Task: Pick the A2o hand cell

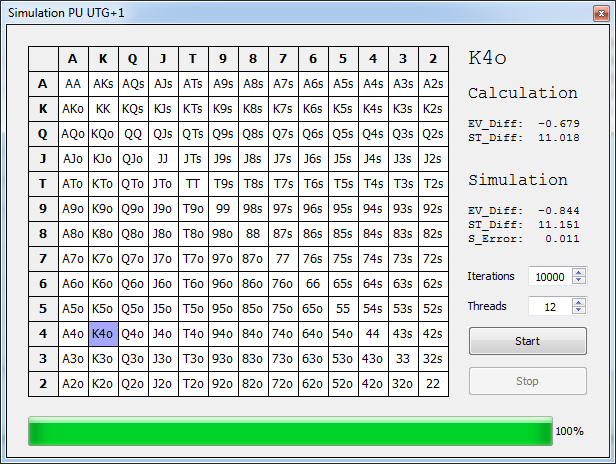Action: pyautogui.click(x=73, y=384)
